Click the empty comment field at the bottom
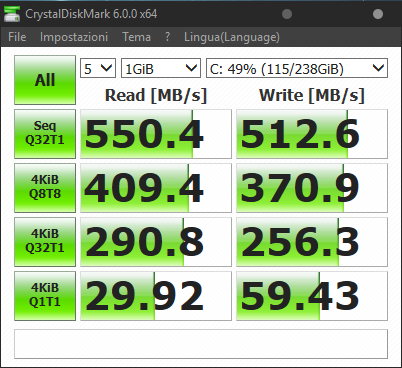402x368 pixels. [201, 344]
